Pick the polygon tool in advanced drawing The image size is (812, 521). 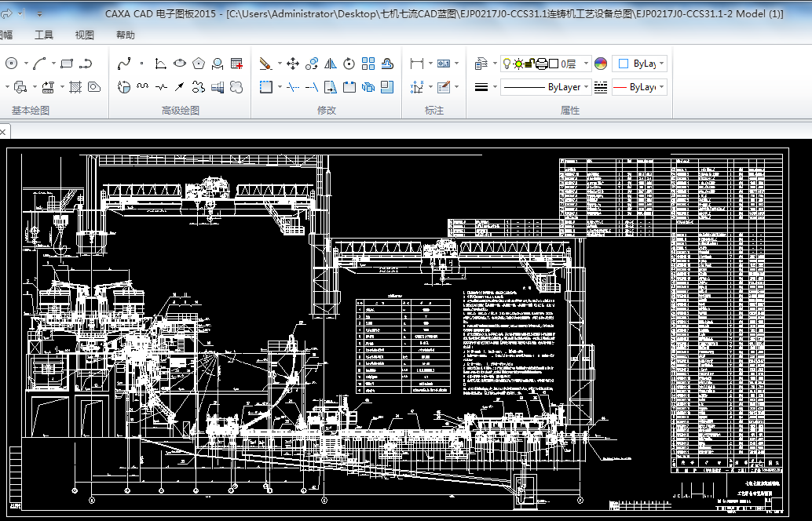point(199,64)
